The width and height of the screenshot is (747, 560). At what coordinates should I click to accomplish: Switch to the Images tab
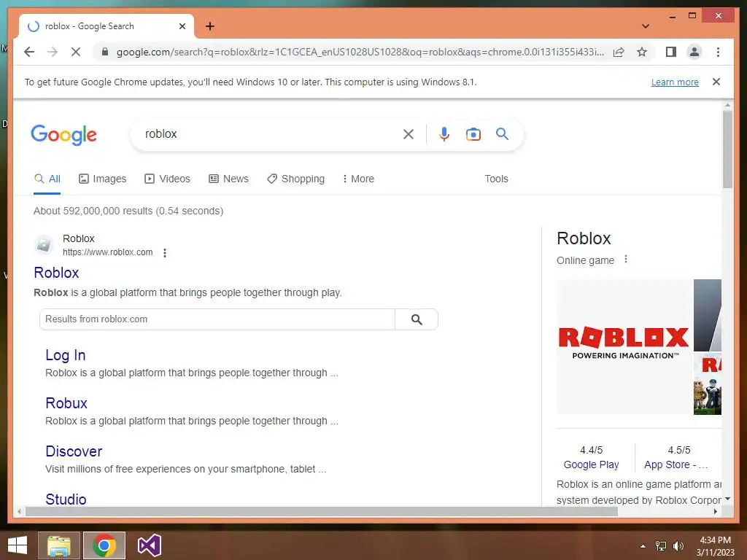coord(102,179)
